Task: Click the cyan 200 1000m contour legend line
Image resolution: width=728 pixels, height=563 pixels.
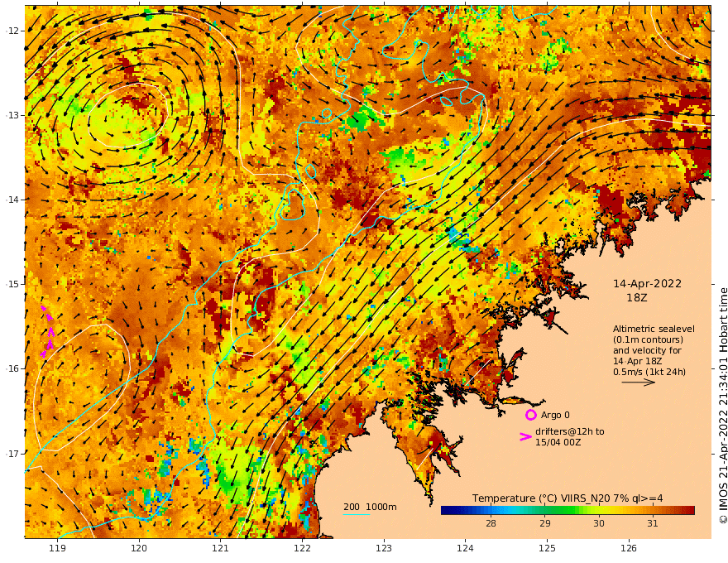Action: coord(357,514)
